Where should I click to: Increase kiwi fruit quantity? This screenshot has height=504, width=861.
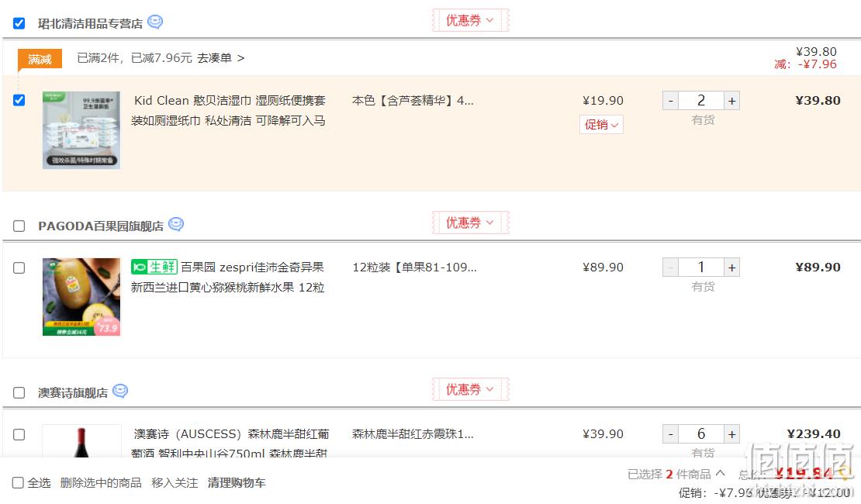(731, 268)
